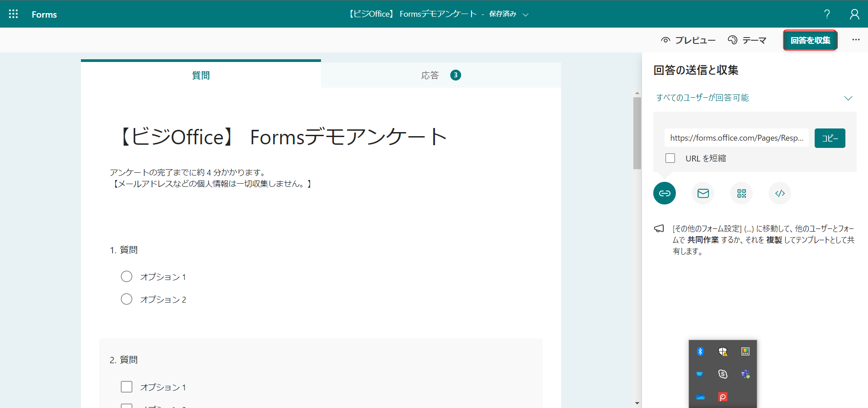Check オプション 1 checkbox in question 2
This screenshot has height=408, width=868.
[127, 387]
